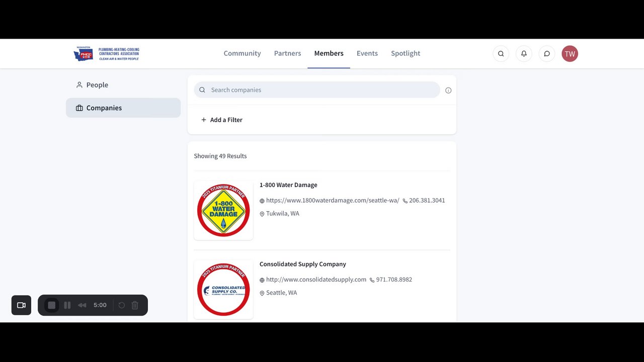Open the Events tab

pos(367,53)
